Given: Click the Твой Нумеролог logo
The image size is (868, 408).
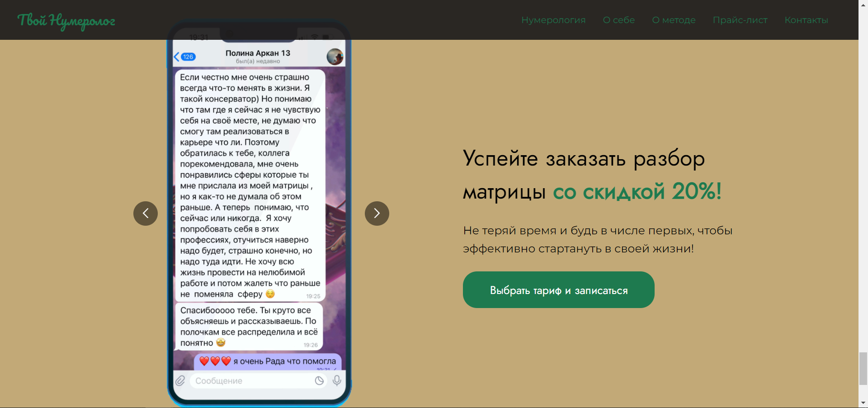Looking at the screenshot, I should pyautogui.click(x=66, y=21).
